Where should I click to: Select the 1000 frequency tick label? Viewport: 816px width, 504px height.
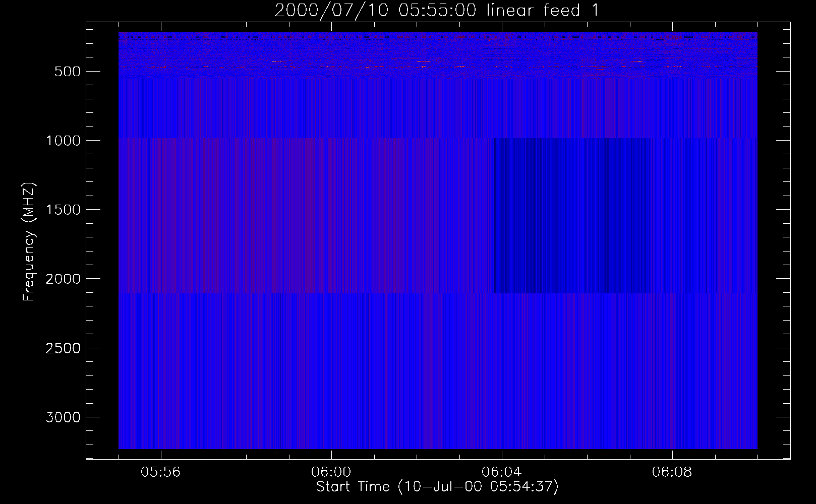[x=63, y=141]
